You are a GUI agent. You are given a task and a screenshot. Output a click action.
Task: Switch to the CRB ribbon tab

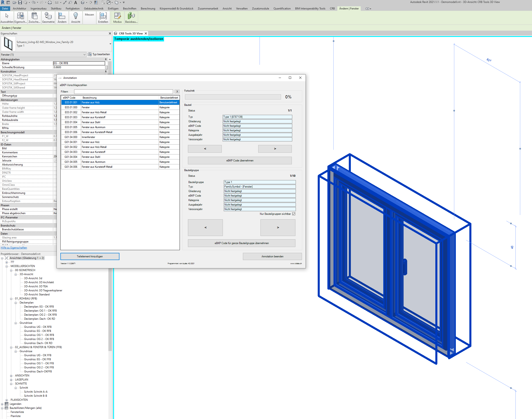(x=332, y=9)
